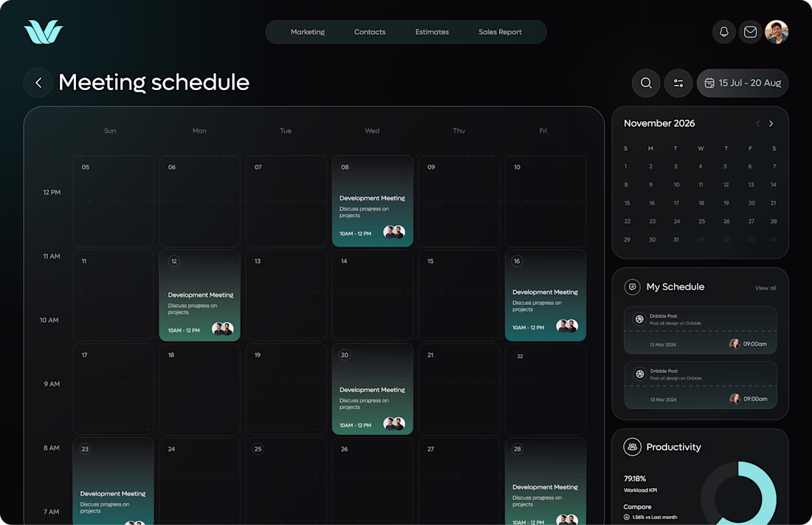Image resolution: width=812 pixels, height=525 pixels.
Task: Open the notifications bell
Action: point(724,32)
